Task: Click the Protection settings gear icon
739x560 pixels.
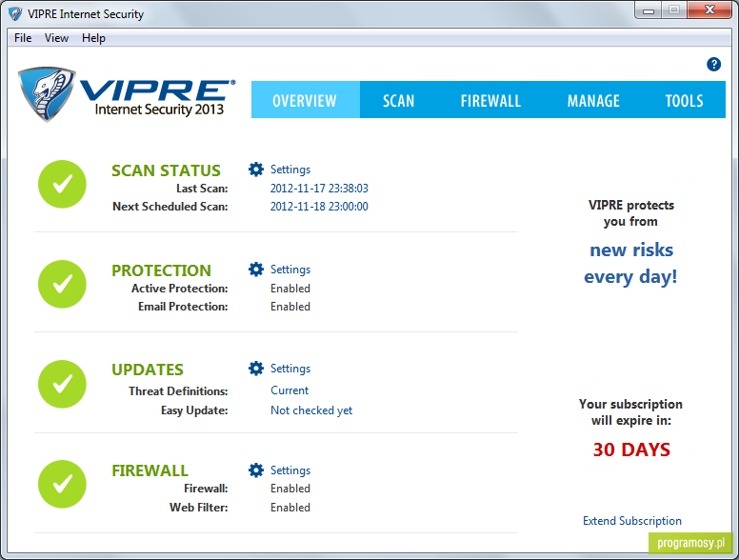Action: tap(256, 270)
